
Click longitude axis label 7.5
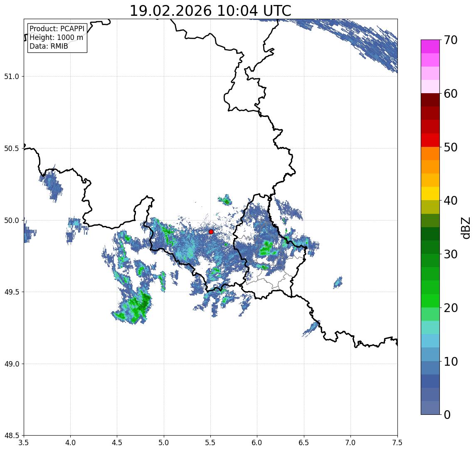coord(397,443)
